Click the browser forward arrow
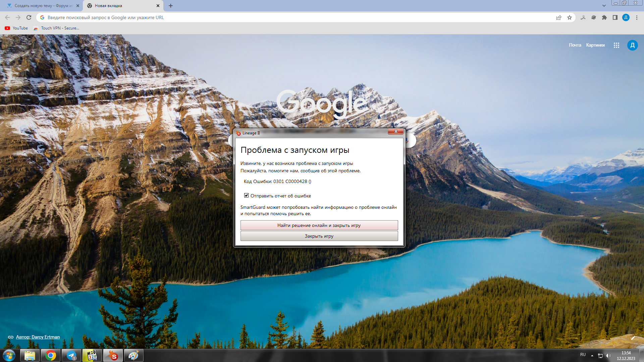This screenshot has width=644, height=362. 18,17
